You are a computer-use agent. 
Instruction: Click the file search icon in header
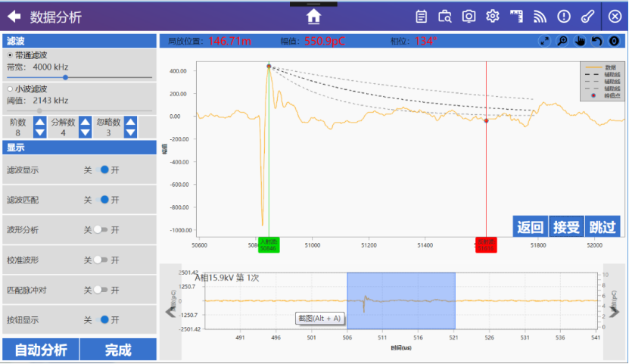point(444,17)
